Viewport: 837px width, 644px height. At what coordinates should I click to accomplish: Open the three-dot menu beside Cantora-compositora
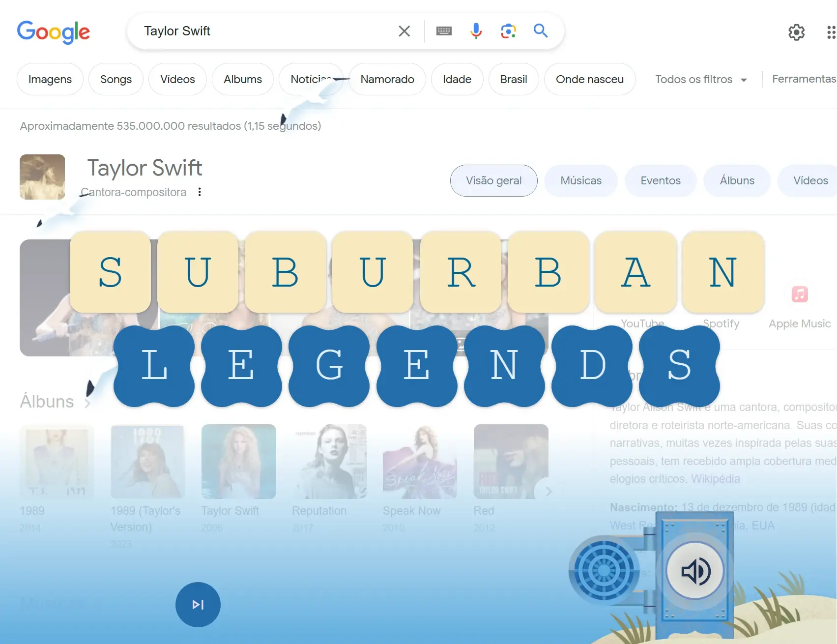200,192
